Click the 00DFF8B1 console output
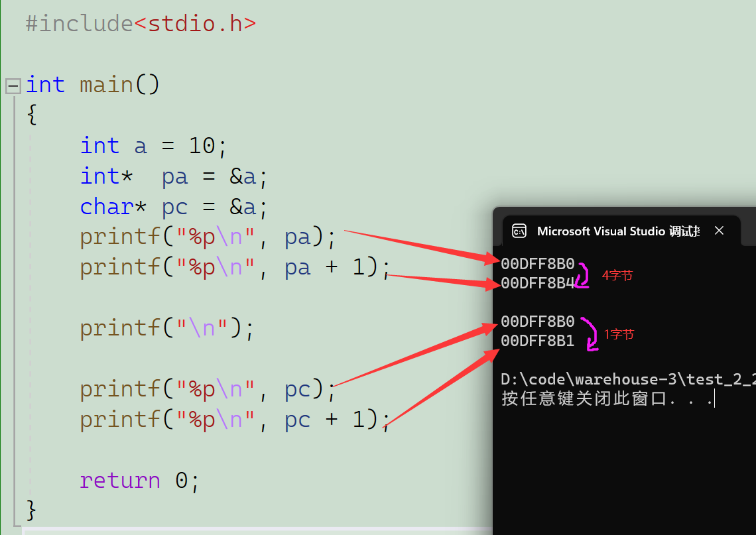 (x=538, y=341)
